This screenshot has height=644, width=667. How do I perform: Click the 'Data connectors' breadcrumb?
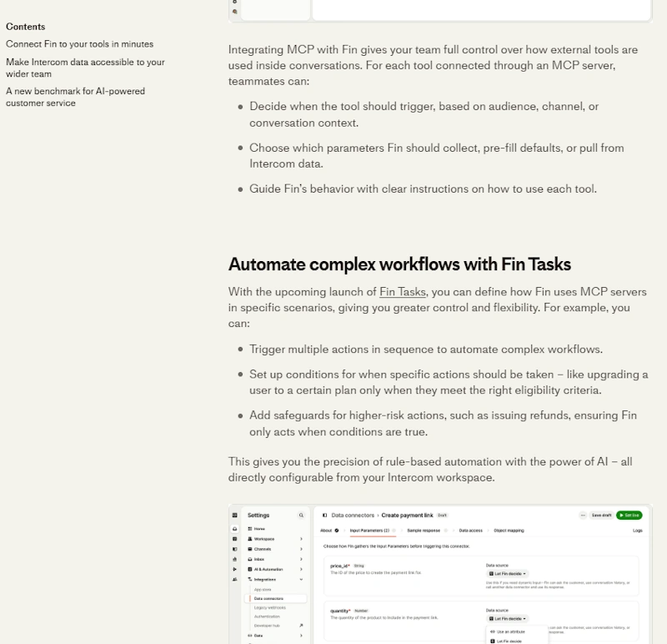pos(353,515)
